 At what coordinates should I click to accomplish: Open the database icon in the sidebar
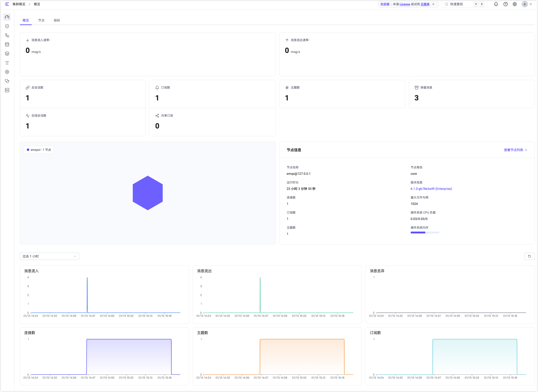coord(7,44)
